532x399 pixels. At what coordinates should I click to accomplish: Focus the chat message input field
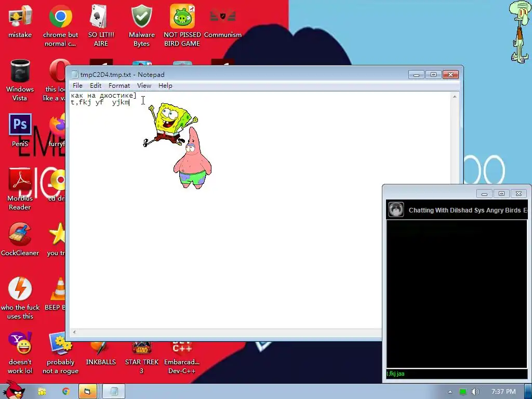point(457,374)
